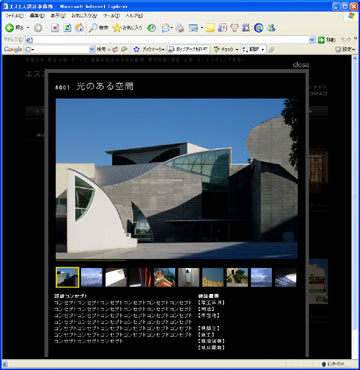Toggle the Google toolbar popup blocker button
This screenshot has width=360, height=370.
coord(188,49)
